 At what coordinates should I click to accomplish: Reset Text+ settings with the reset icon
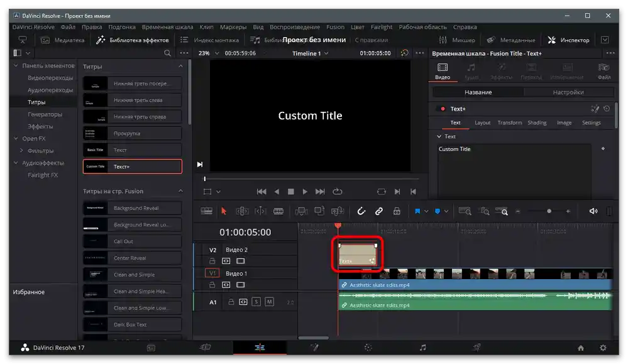click(x=607, y=109)
